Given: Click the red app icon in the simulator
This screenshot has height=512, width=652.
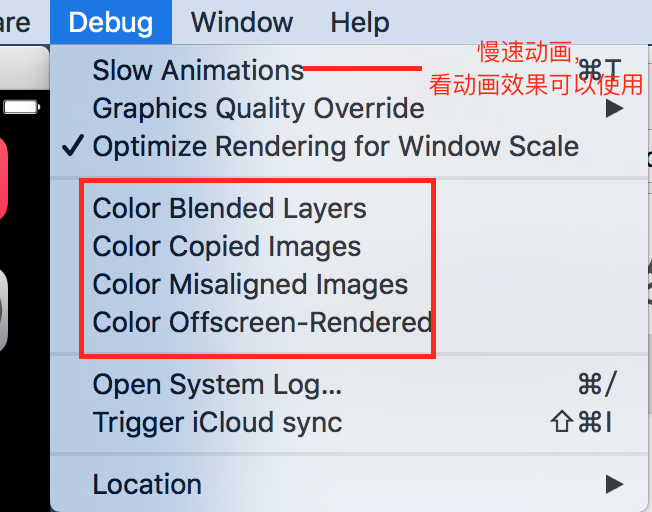Looking at the screenshot, I should tap(4, 180).
